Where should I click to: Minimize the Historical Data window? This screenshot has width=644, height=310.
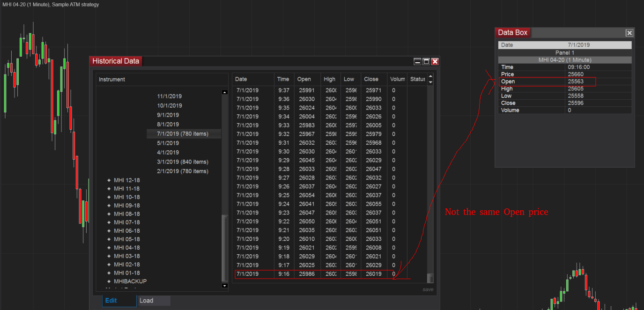tap(417, 61)
